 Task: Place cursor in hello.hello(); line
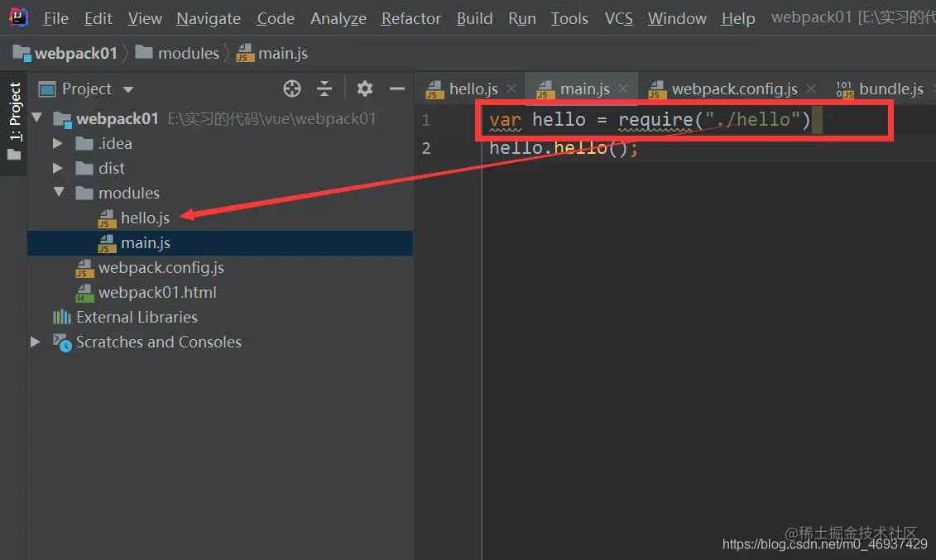pyautogui.click(x=563, y=148)
